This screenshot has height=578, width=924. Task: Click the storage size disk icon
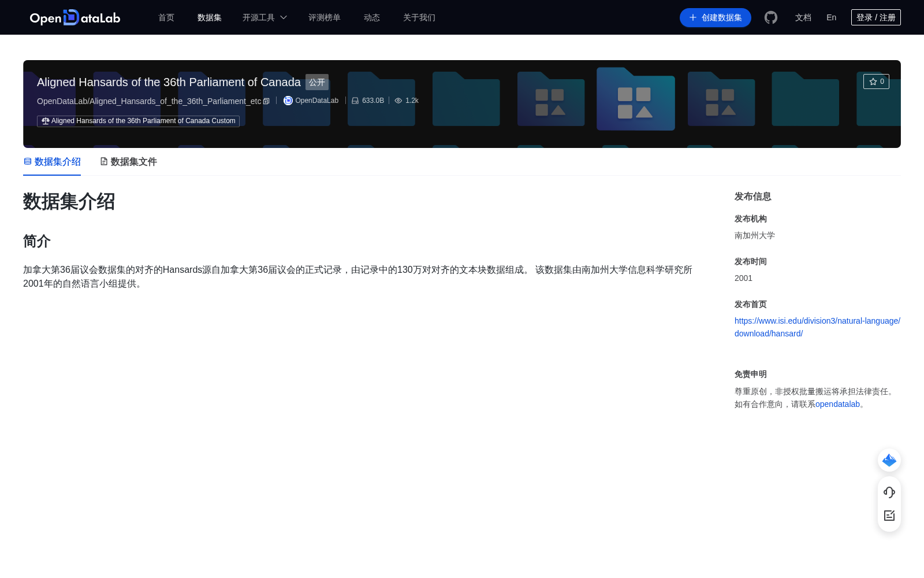point(355,101)
